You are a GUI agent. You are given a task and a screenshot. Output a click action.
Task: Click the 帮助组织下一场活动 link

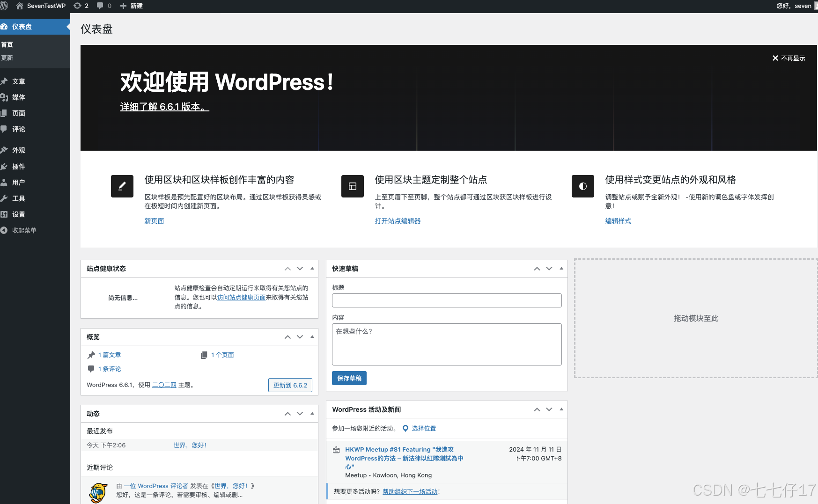point(410,491)
